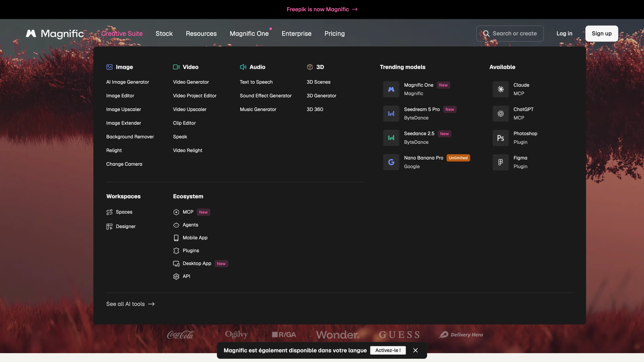644x362 pixels.
Task: Click the Log in link
Action: click(x=564, y=33)
